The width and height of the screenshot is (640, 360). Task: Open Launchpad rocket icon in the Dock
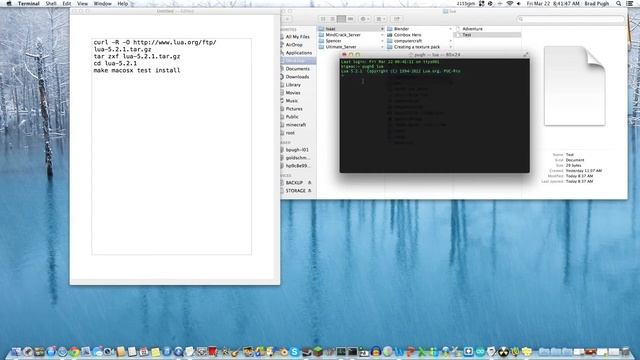[28, 351]
